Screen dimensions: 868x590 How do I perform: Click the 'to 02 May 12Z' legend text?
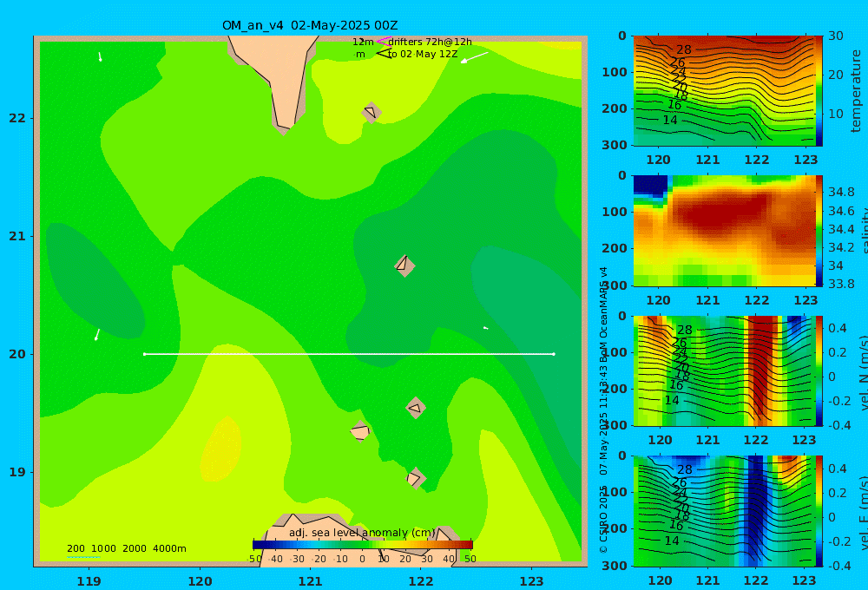(423, 54)
